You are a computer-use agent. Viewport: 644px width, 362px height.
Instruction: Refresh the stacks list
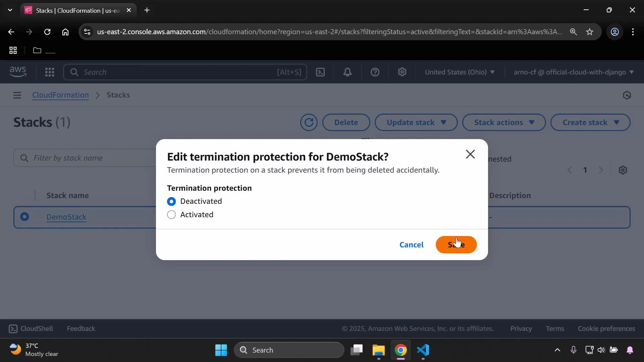(308, 122)
